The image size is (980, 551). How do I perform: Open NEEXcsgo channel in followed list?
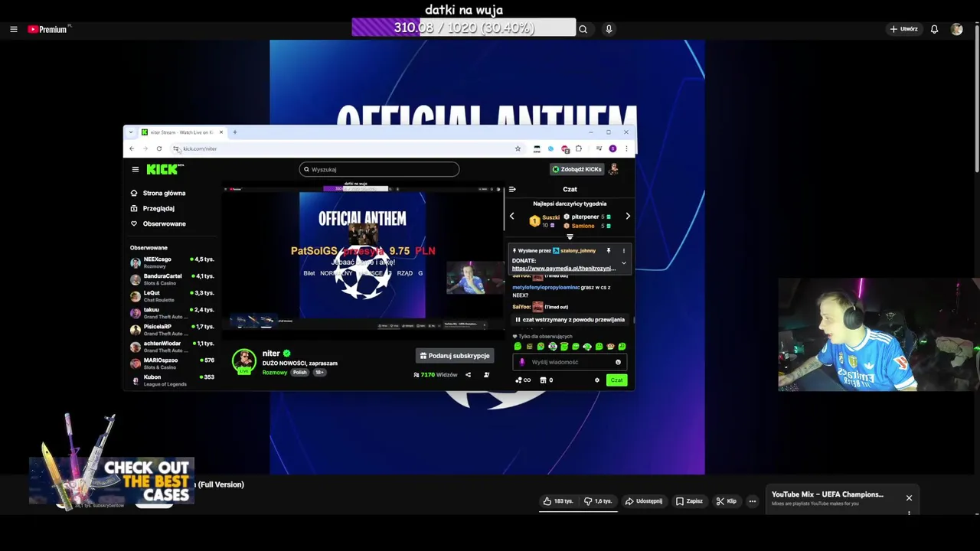point(172,262)
